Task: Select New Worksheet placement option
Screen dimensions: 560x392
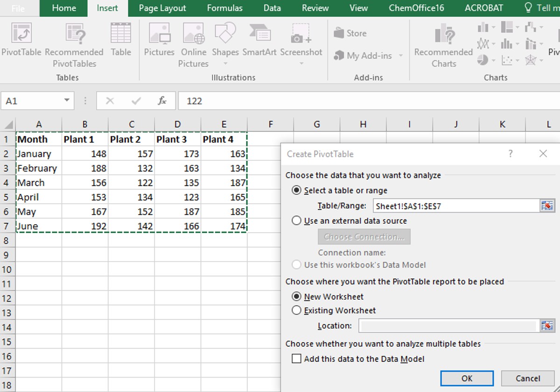Action: coord(296,296)
